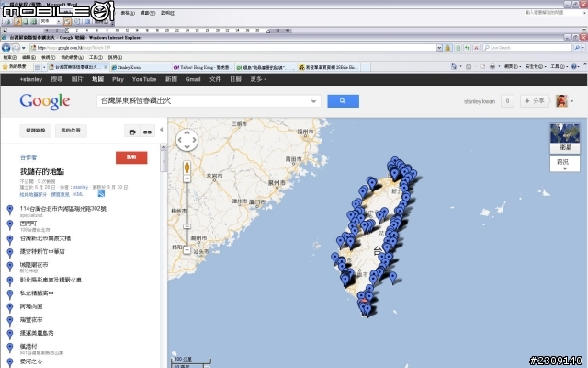Close the active Google Maps tab
This screenshot has width=588, height=368.
tap(106, 67)
